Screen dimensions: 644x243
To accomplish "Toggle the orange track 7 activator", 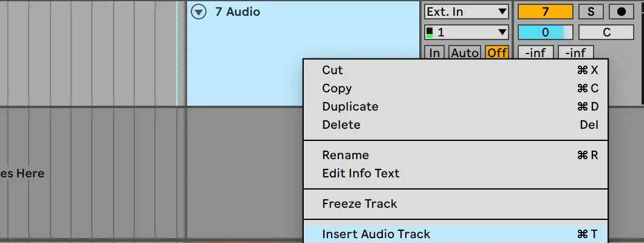I will (545, 12).
